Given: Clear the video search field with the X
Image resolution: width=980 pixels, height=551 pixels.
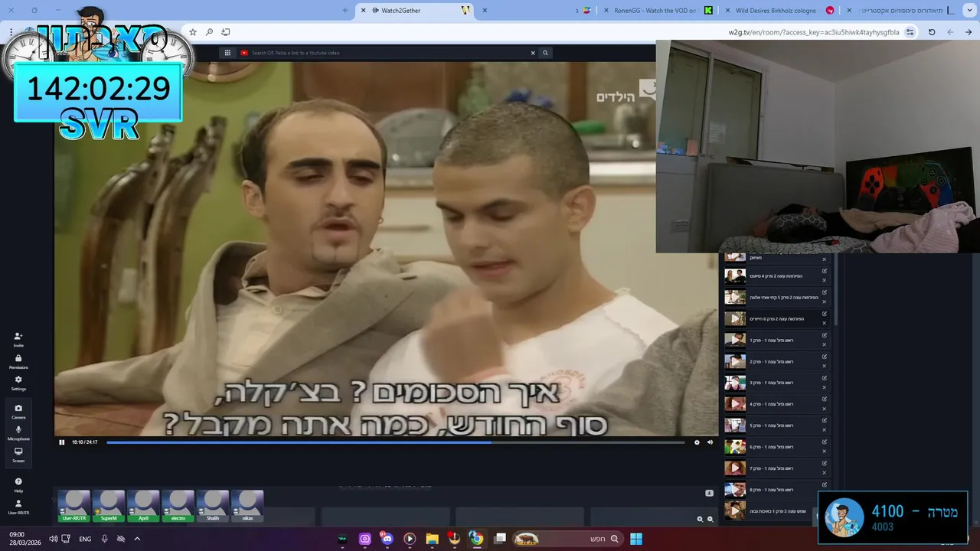Looking at the screenshot, I should 533,53.
